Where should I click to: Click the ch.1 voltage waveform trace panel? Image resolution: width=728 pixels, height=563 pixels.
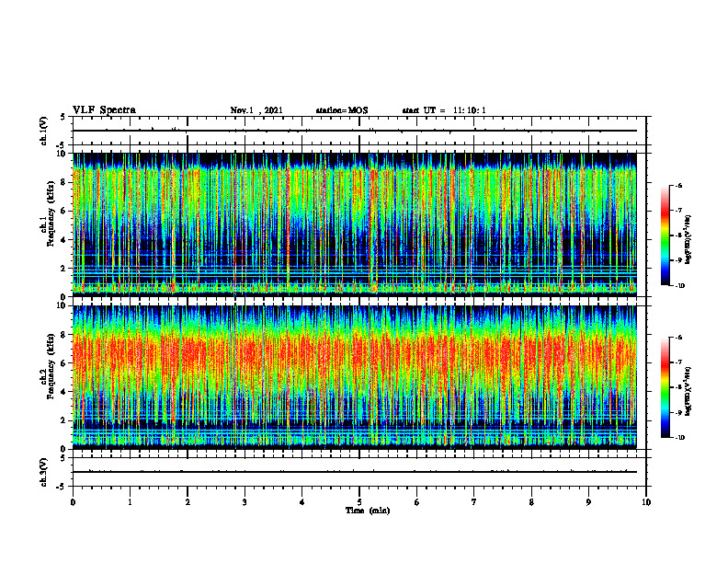coord(359,131)
